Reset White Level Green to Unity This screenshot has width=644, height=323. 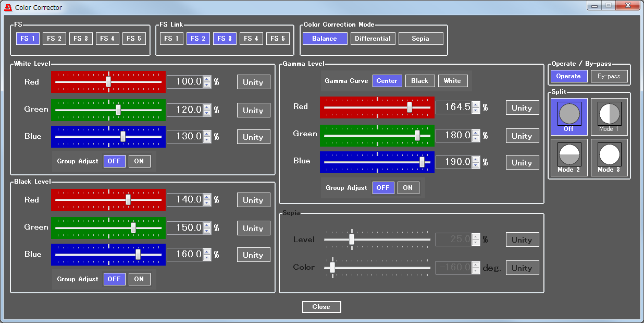[x=253, y=110]
